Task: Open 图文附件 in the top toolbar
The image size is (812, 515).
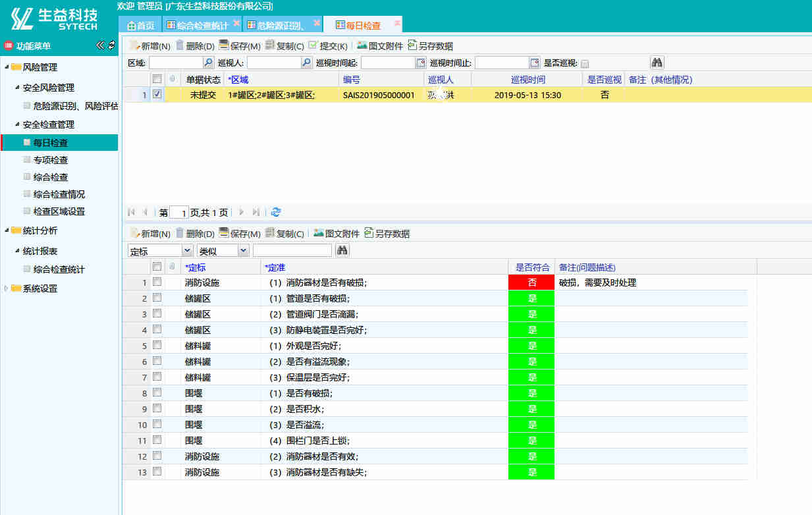Action: (x=379, y=46)
